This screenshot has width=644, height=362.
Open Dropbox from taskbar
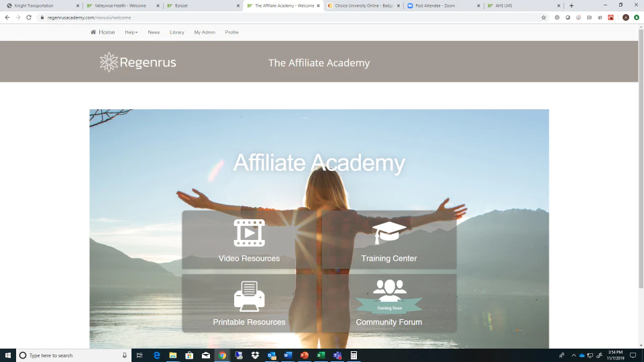click(x=255, y=355)
